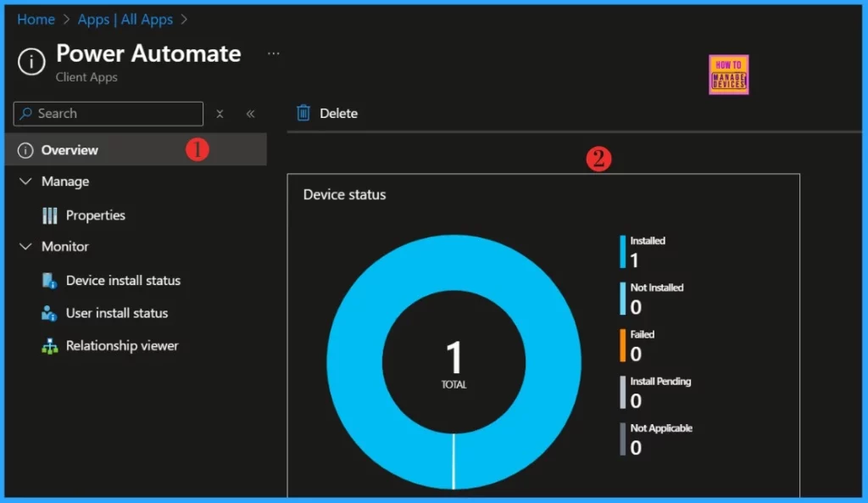Collapse the Manage section chevron

[25, 182]
